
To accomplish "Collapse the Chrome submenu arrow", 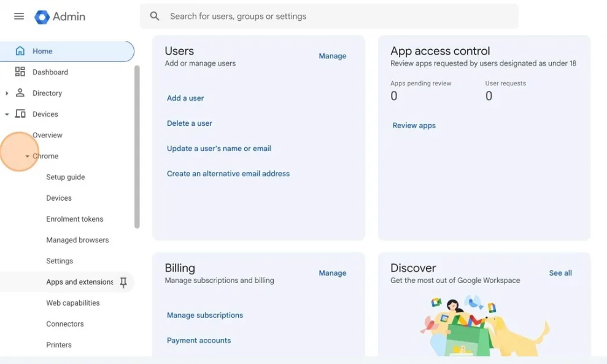I will 27,157.
